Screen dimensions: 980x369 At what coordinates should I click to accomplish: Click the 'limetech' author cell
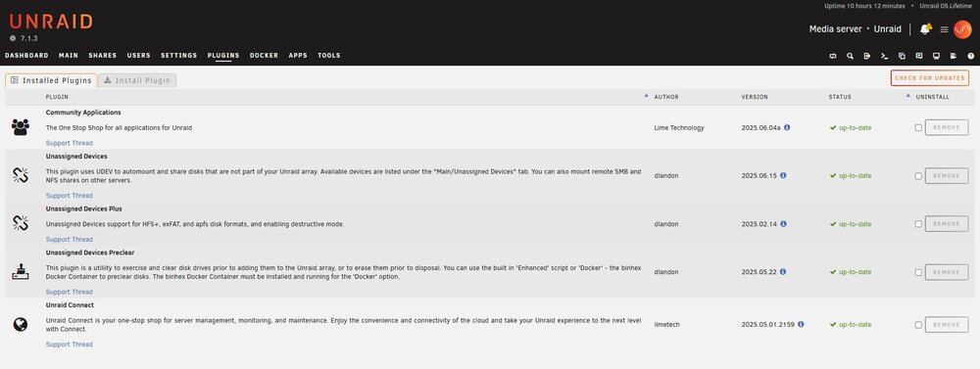[x=666, y=325]
